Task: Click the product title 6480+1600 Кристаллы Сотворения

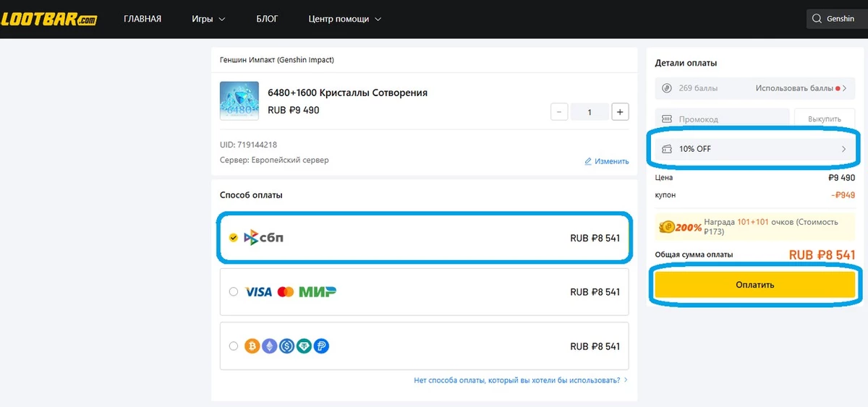Action: click(347, 93)
